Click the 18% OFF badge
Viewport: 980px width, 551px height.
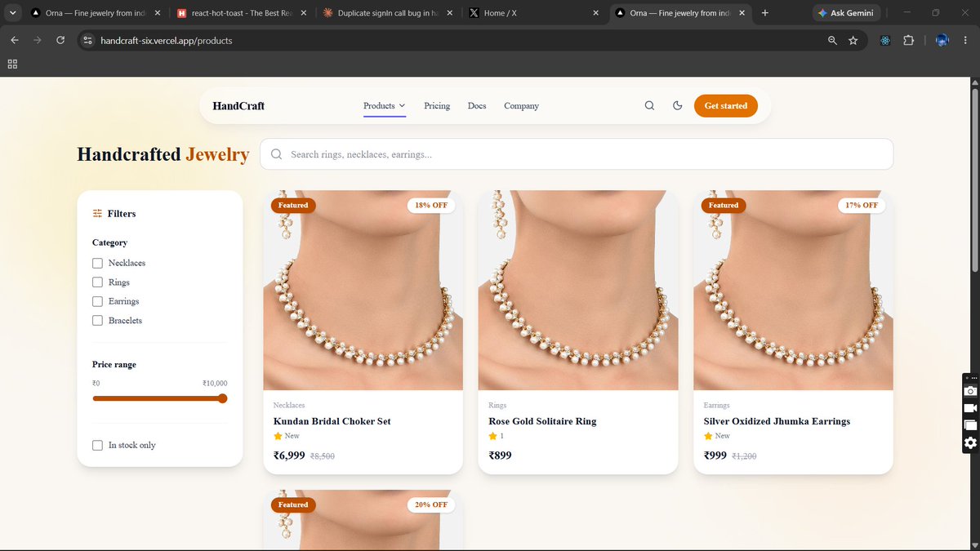tap(431, 205)
